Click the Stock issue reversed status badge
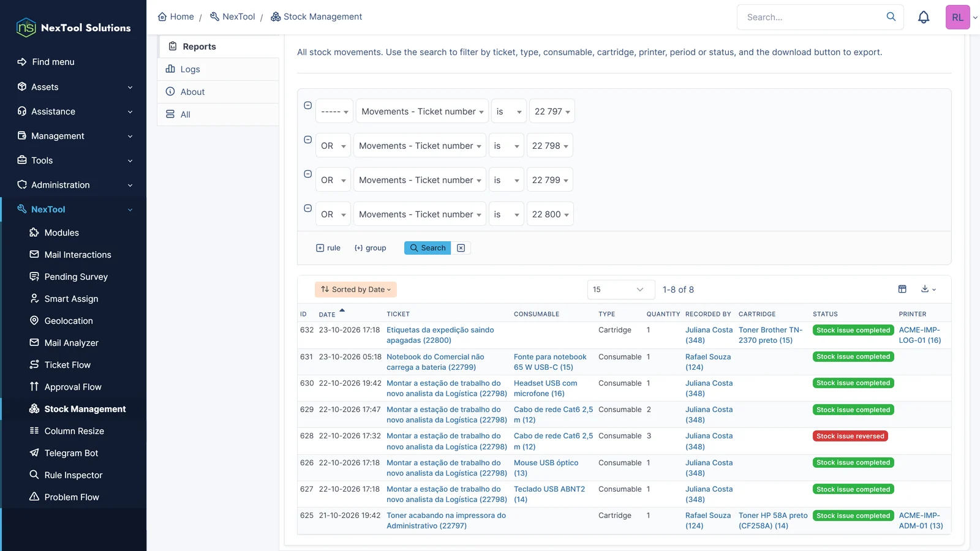 click(850, 436)
